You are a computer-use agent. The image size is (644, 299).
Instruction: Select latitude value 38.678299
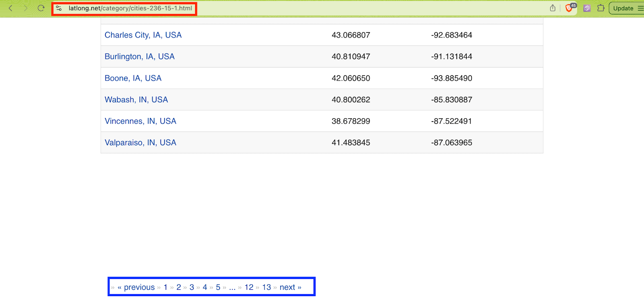point(351,121)
